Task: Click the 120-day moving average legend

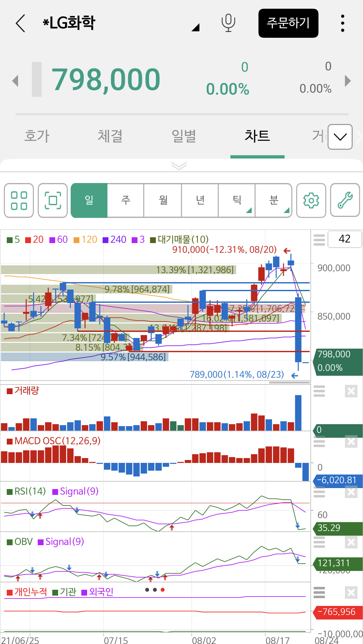Action: tap(85, 240)
